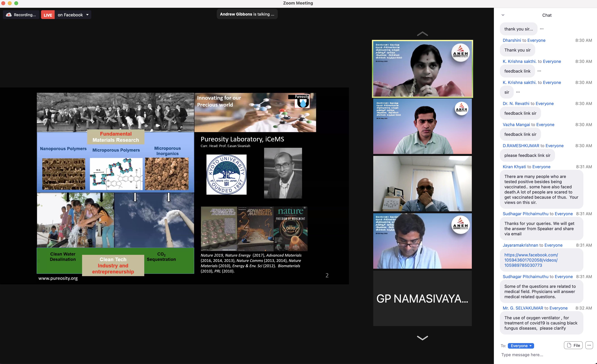Click the red LIVE badge
Image resolution: width=597 pixels, height=364 pixels.
48,15
